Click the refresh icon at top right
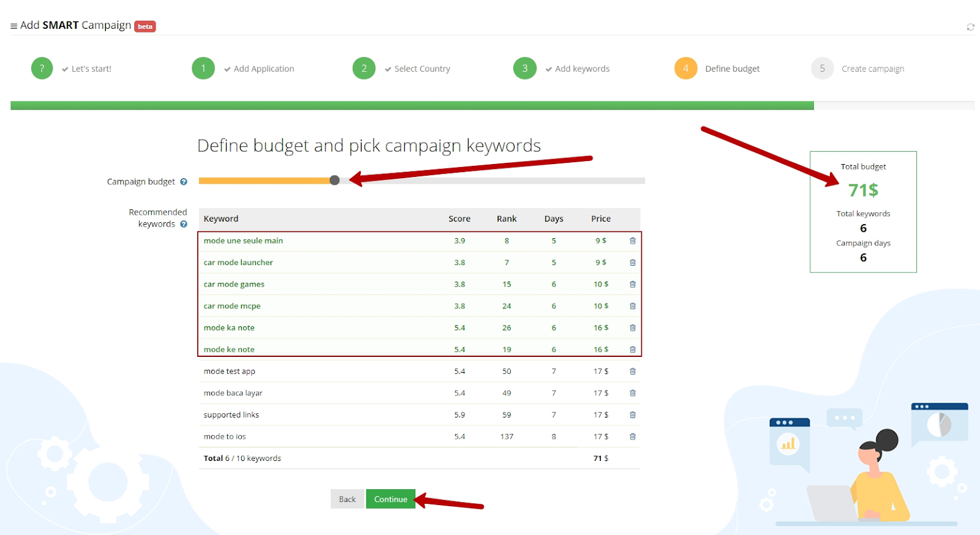 970,27
